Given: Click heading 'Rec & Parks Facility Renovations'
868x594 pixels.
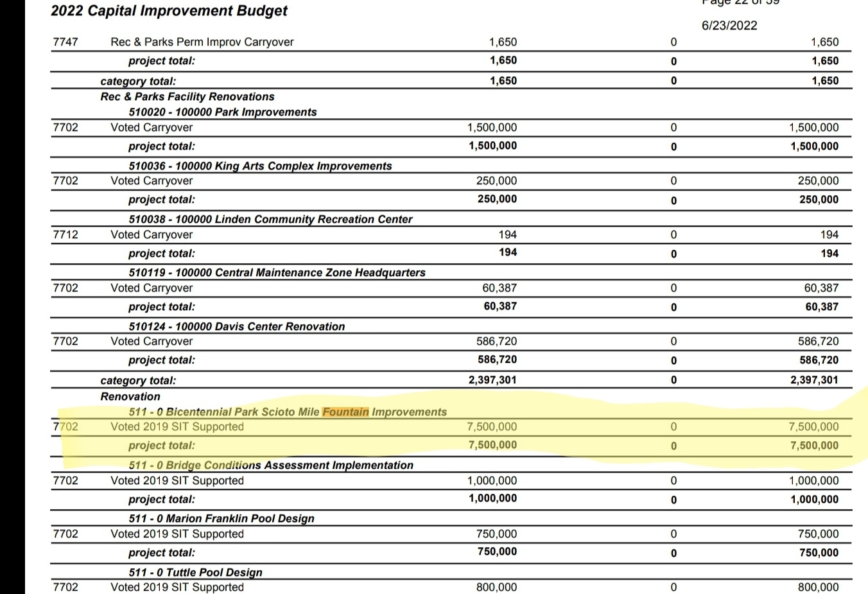Looking at the screenshot, I should 187,97.
